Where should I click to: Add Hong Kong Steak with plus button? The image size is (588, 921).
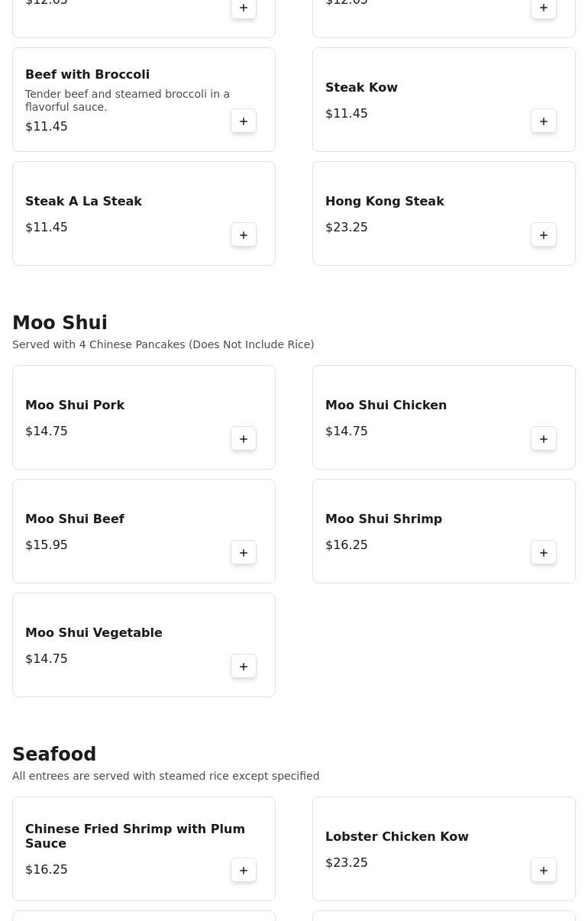(544, 235)
